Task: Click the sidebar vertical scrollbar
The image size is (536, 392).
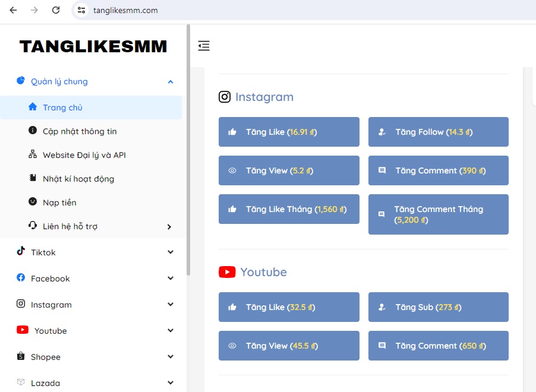Action: pyautogui.click(x=188, y=150)
